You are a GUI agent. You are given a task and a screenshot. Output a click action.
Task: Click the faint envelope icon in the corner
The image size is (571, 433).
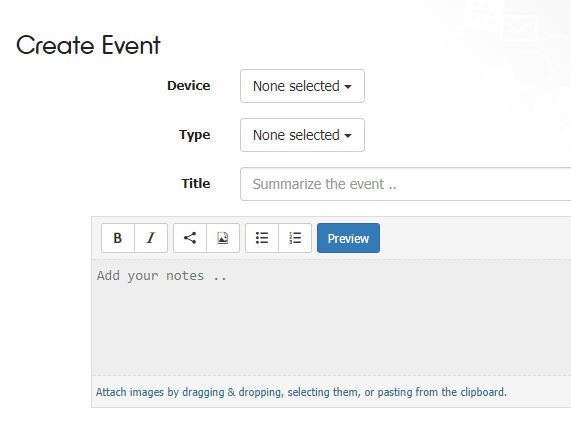tap(519, 28)
